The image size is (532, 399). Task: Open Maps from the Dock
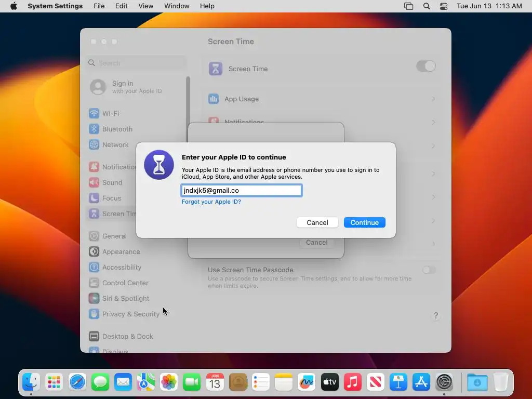coord(146,382)
